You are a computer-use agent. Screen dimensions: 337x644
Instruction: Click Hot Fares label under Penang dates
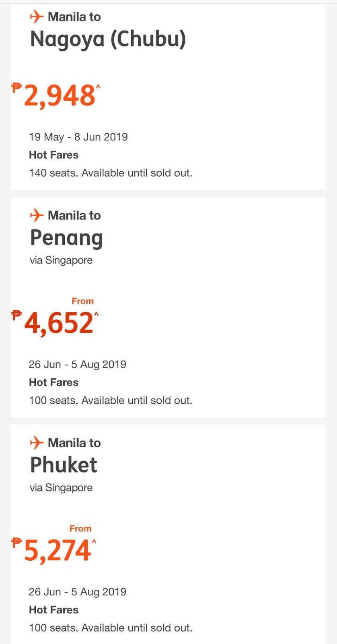pyautogui.click(x=53, y=382)
